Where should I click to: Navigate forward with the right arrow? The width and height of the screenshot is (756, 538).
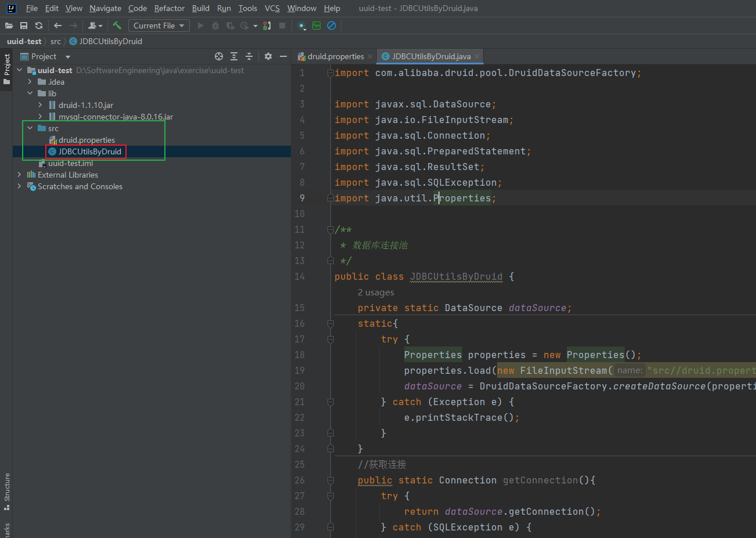73,26
